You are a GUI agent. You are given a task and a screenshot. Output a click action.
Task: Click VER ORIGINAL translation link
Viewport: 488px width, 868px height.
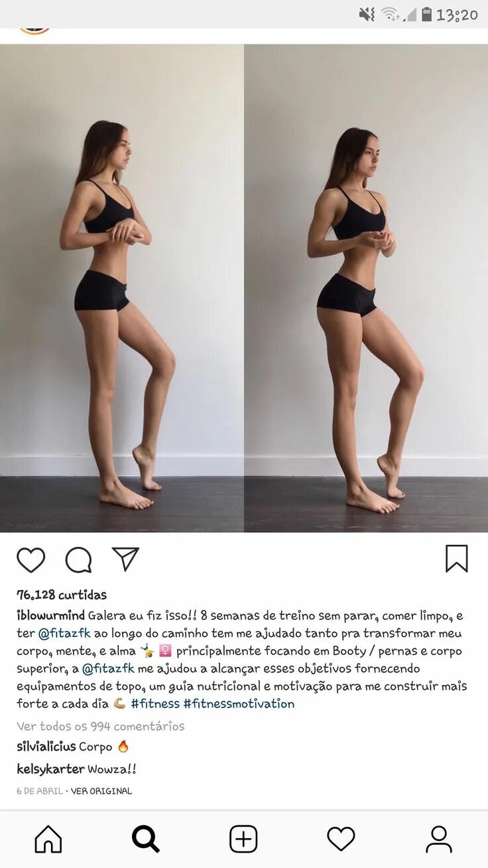pyautogui.click(x=101, y=791)
